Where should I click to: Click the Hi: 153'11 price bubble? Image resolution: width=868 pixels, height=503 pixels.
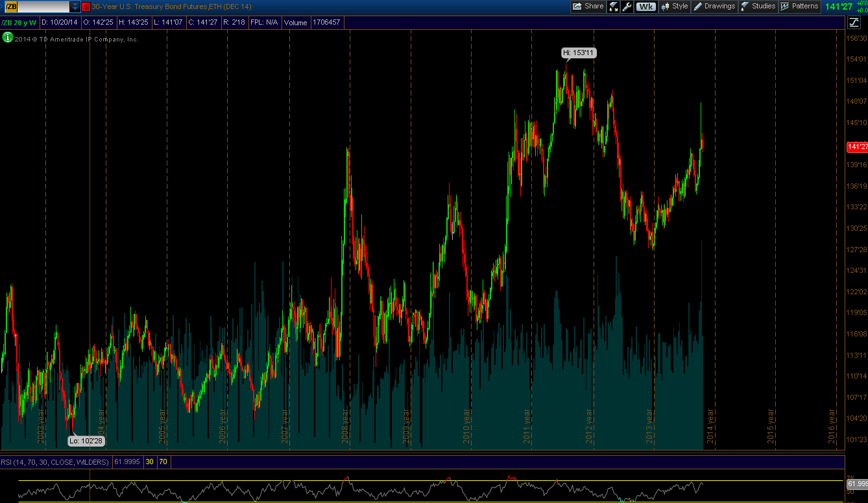[x=579, y=53]
